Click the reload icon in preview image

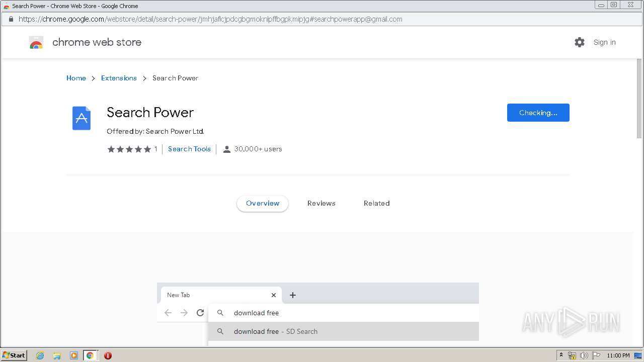click(200, 313)
